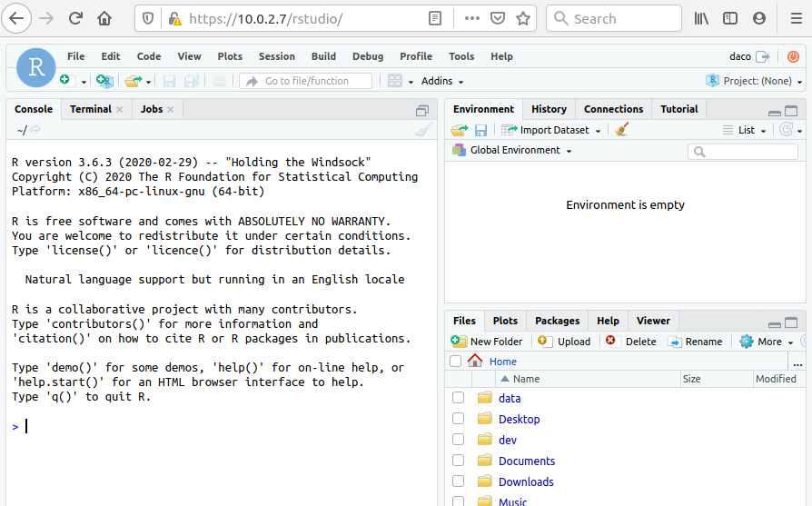Create a new project icon in toolbar

point(104,81)
